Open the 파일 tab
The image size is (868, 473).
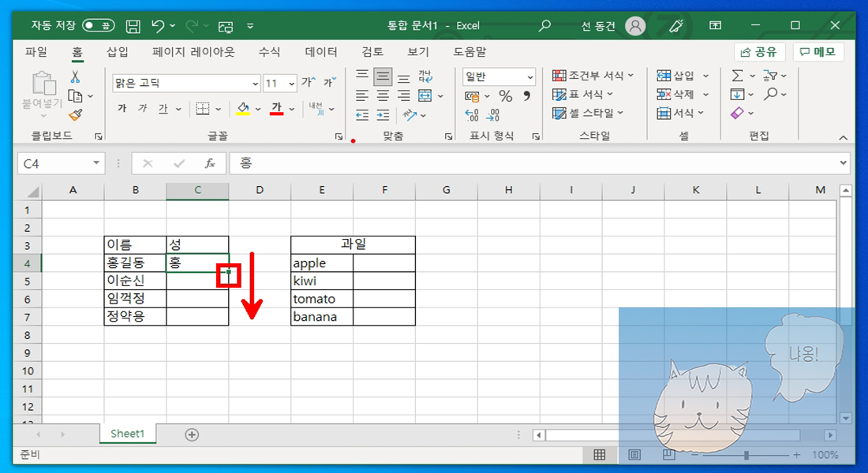[x=36, y=52]
